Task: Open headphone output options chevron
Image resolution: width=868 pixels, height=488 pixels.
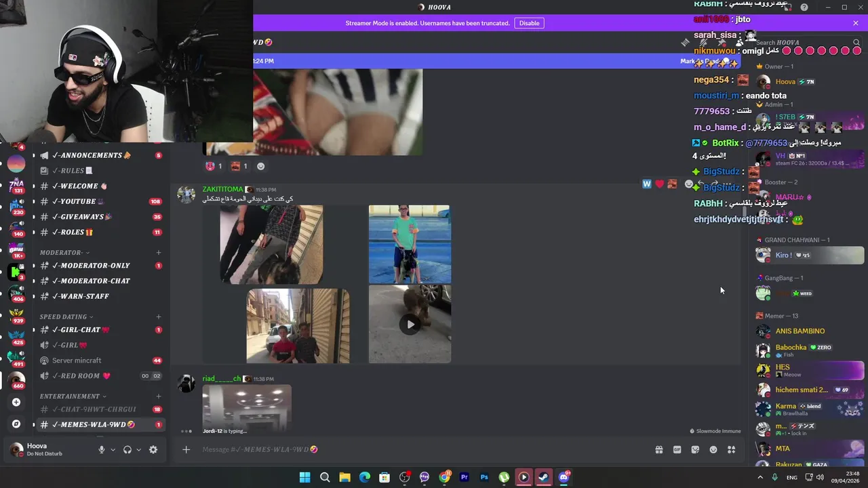Action: coord(138,449)
